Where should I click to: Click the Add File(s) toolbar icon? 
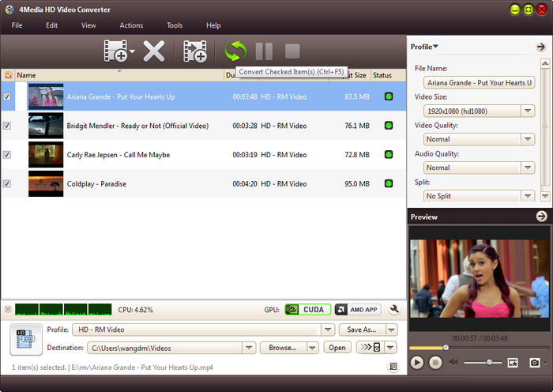[x=115, y=51]
